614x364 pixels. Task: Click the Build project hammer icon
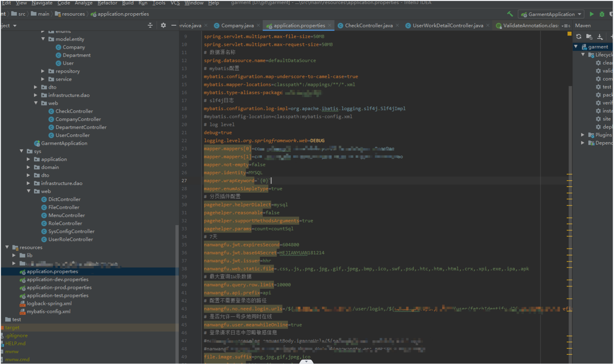tap(510, 14)
